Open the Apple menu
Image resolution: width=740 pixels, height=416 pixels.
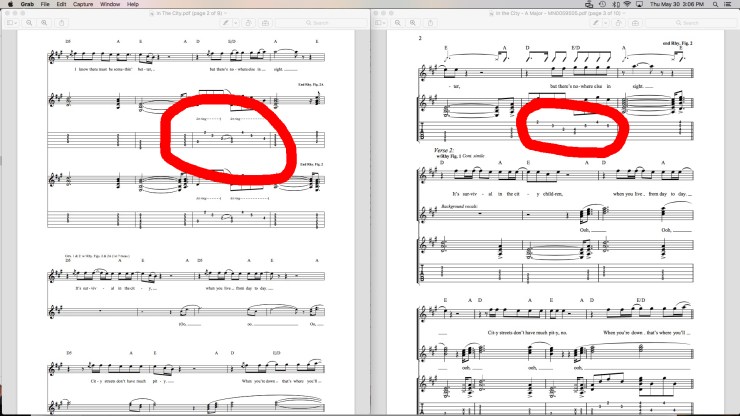pyautogui.click(x=10, y=4)
